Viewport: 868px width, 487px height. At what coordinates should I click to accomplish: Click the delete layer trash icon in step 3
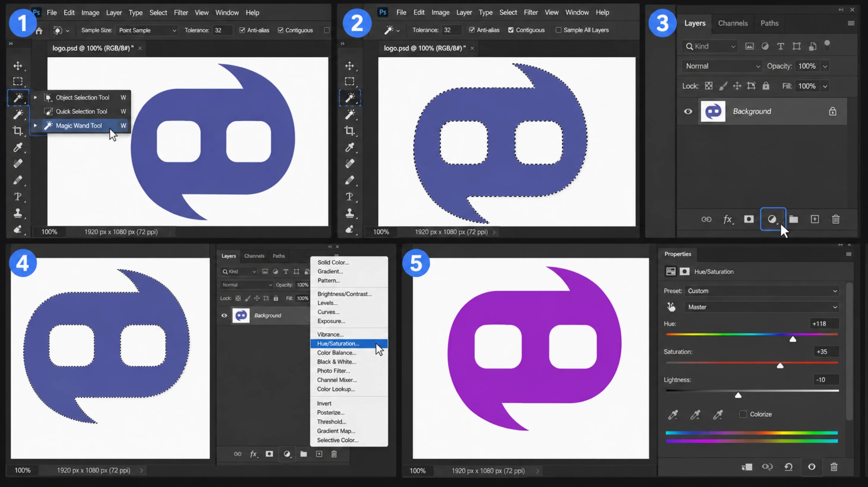coord(836,219)
